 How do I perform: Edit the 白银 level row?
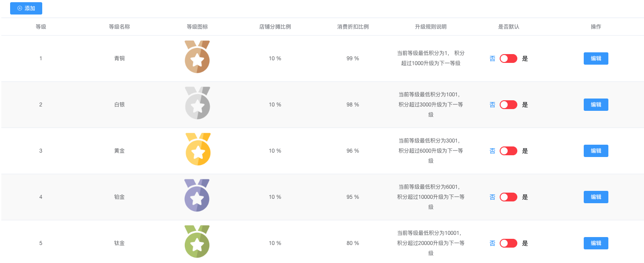[x=596, y=105]
